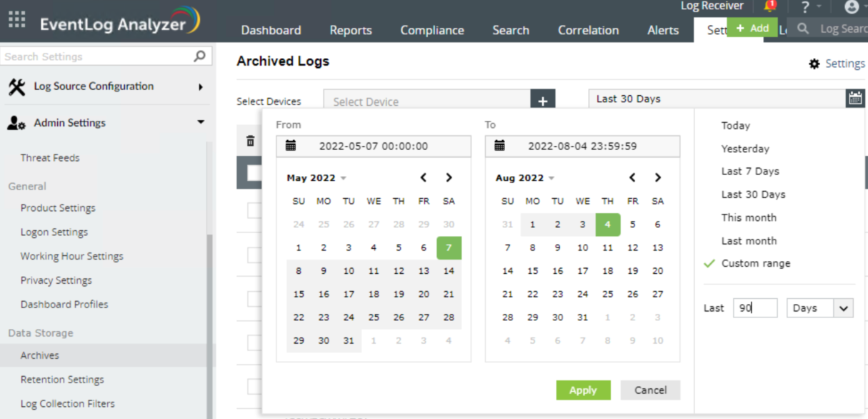Open the Days unit dropdown
Viewport: 868px width, 419px height.
tap(820, 308)
